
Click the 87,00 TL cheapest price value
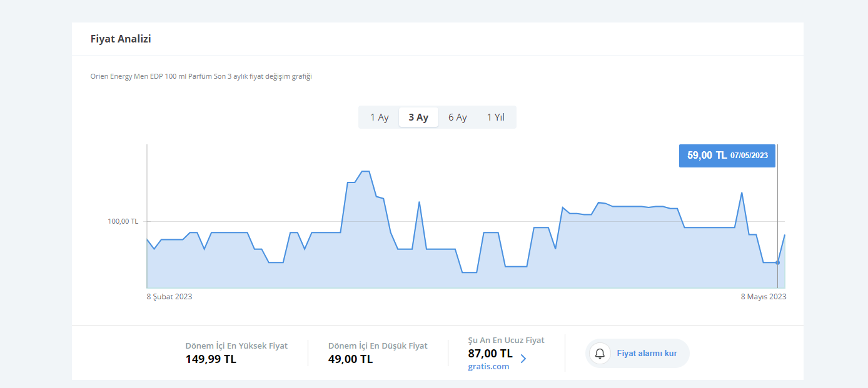click(490, 354)
